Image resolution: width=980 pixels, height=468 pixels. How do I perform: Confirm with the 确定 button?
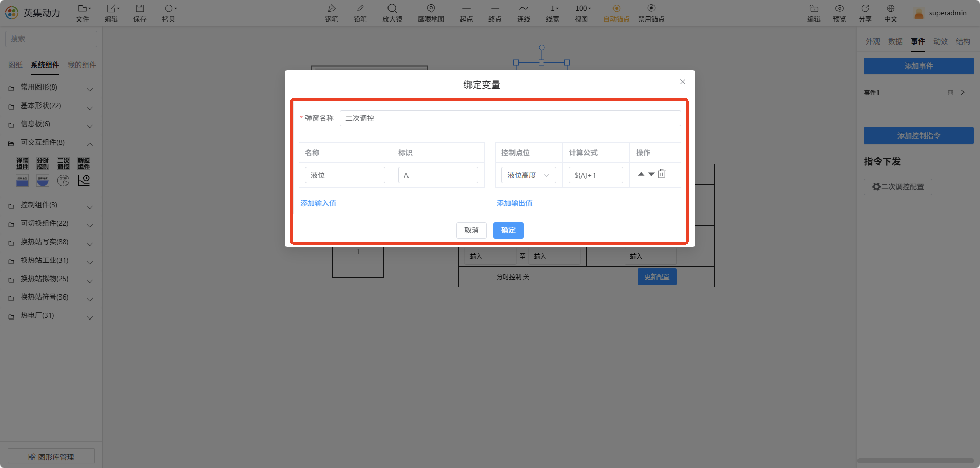click(508, 230)
